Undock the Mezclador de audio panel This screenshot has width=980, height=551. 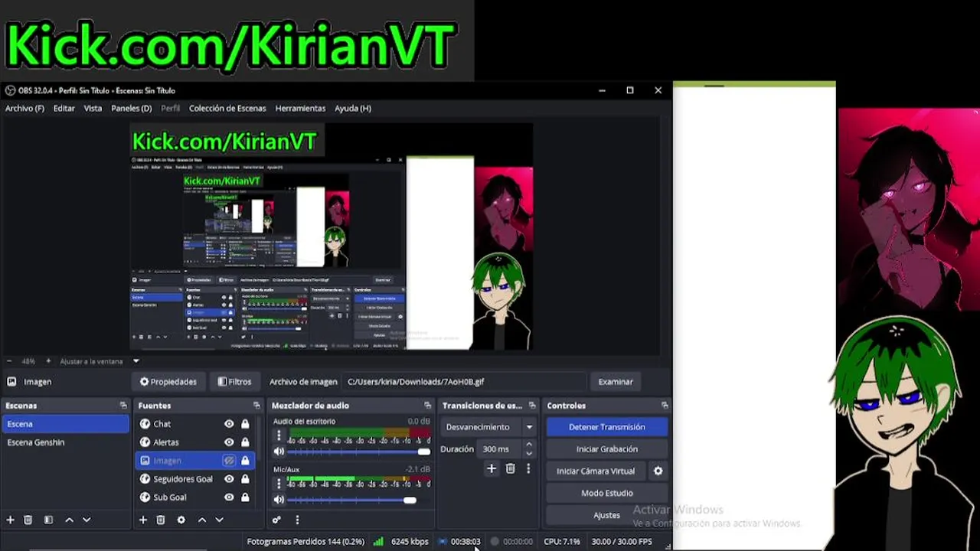pos(428,406)
